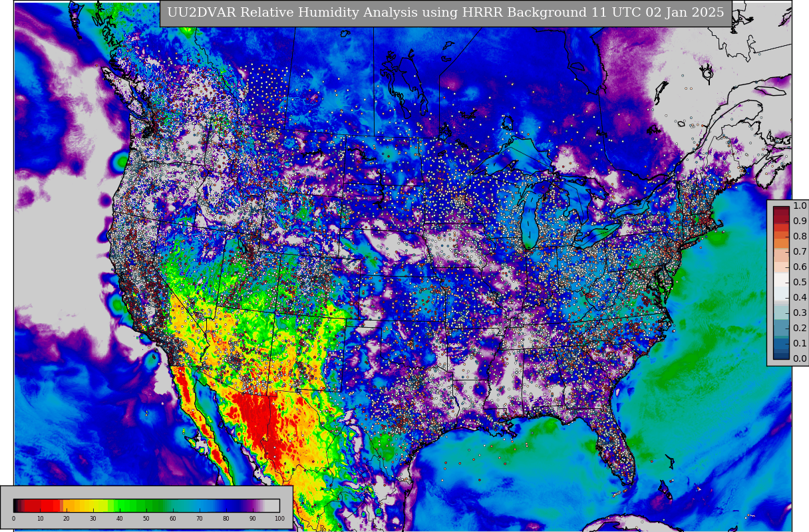
Task: Click the '60' tick label on the humidity colorbar
Action: [x=173, y=519]
